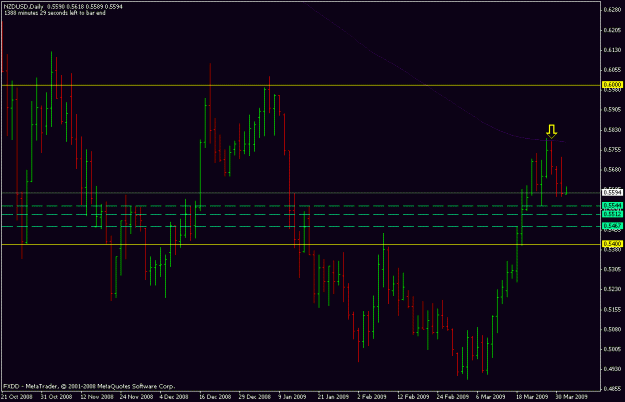Click the 0.4855 value on the price scale
This screenshot has height=402, width=625.
(x=612, y=388)
